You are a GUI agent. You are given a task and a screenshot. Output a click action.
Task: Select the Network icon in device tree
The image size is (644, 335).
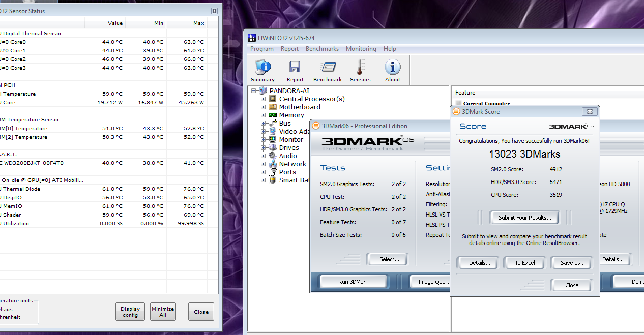point(273,164)
